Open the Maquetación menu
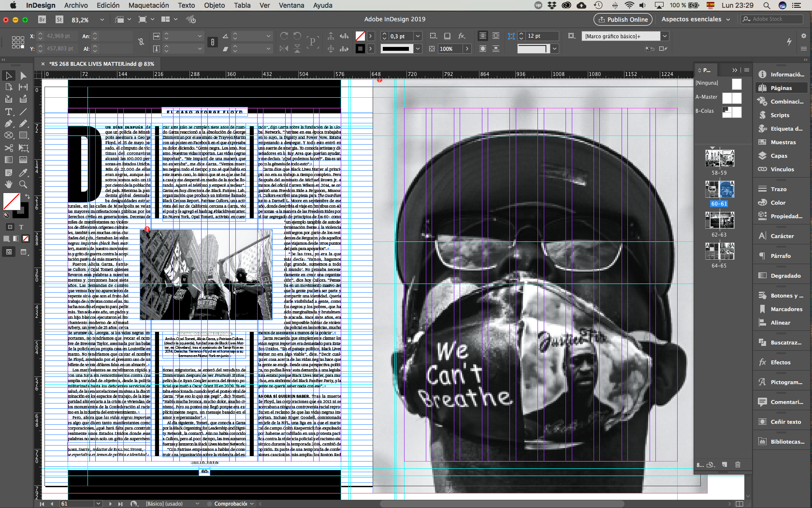 click(148, 5)
